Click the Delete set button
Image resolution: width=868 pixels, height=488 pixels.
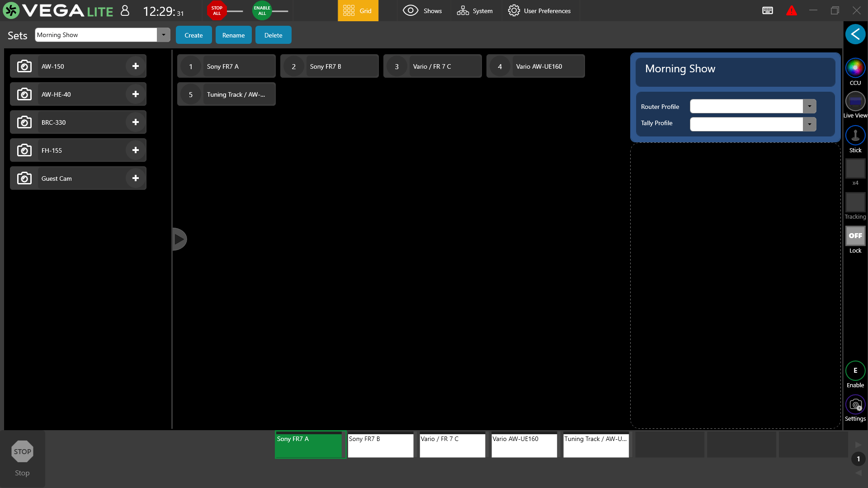point(273,35)
